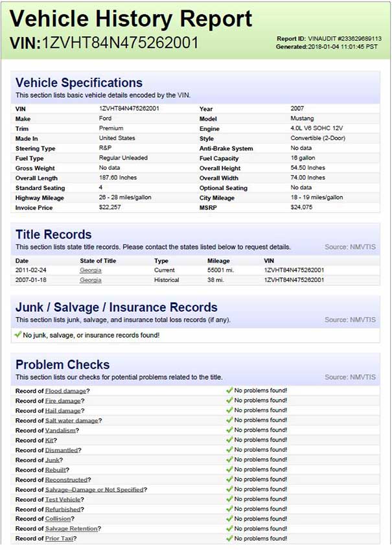The width and height of the screenshot is (392, 551).
Task: Click green check in Collision row
Action: click(229, 518)
